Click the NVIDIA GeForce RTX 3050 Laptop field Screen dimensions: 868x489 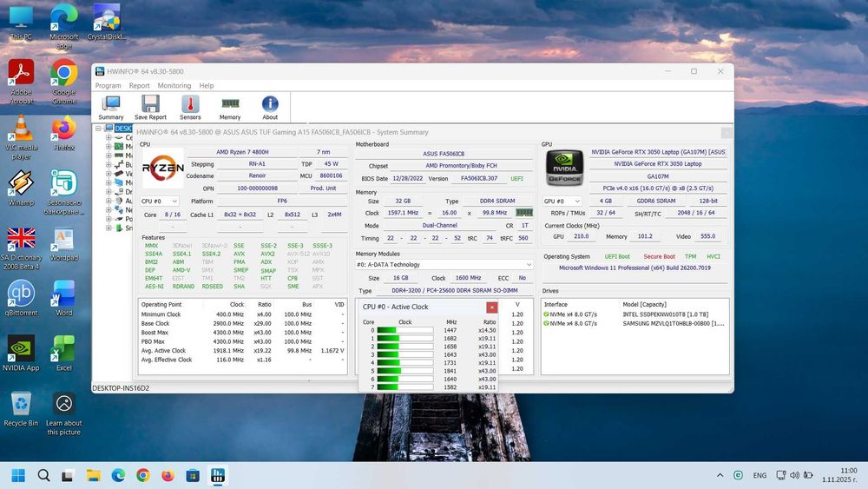point(658,164)
